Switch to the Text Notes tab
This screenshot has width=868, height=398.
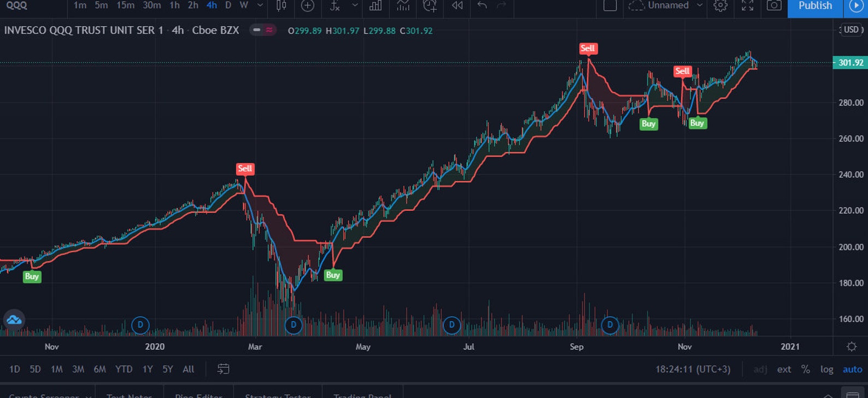click(129, 395)
